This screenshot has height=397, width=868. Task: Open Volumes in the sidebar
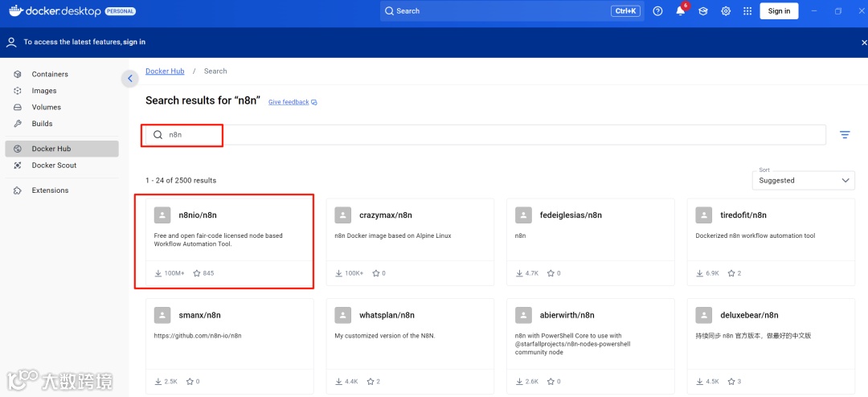tap(62, 108)
